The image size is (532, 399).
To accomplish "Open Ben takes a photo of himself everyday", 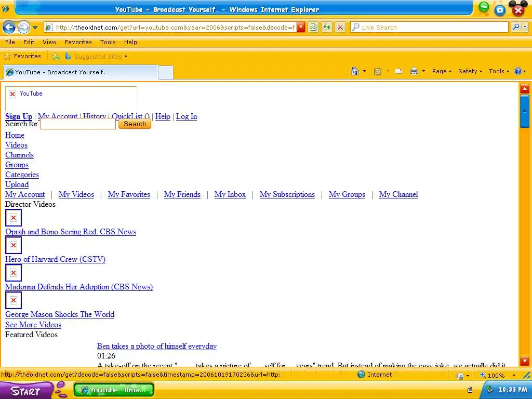I will [157, 346].
